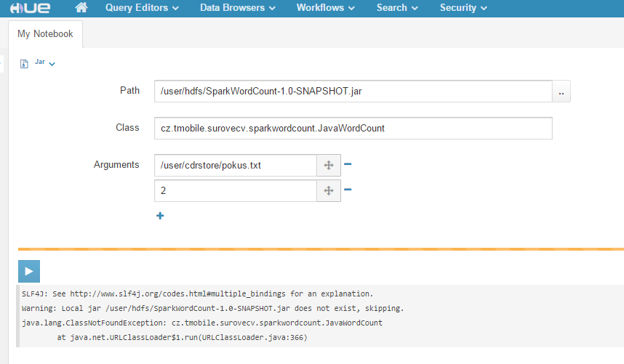Open the Data Browsers dropdown
The image size is (624, 364).
[238, 8]
